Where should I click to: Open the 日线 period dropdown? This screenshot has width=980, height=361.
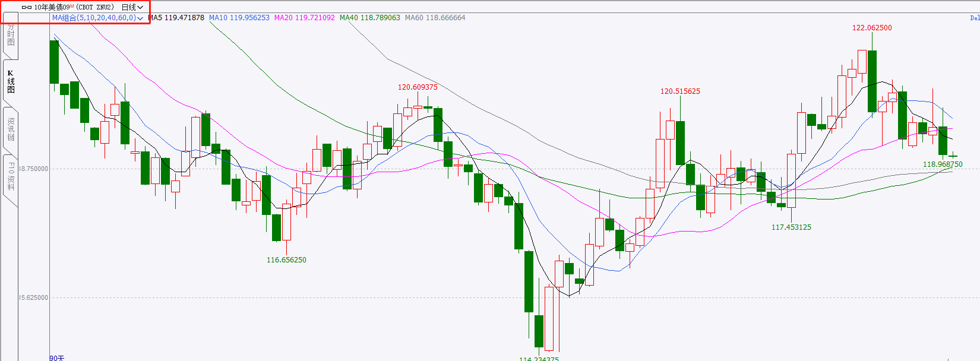(x=132, y=7)
